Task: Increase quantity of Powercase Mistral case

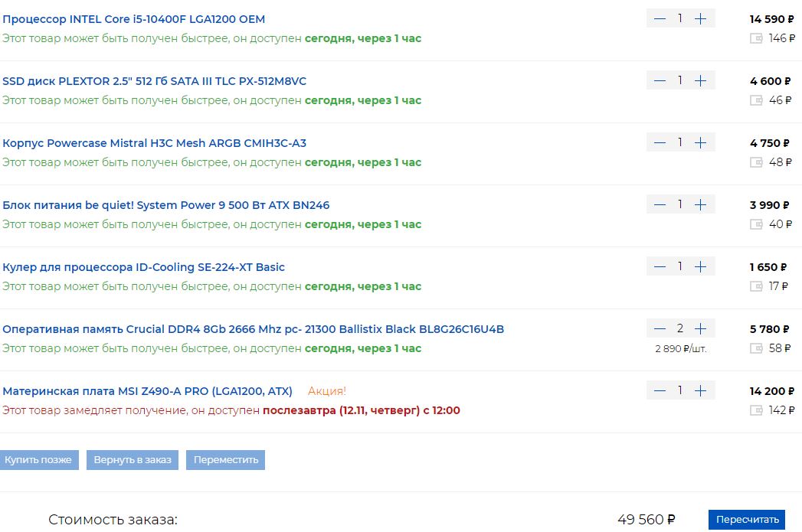Action: tap(700, 142)
